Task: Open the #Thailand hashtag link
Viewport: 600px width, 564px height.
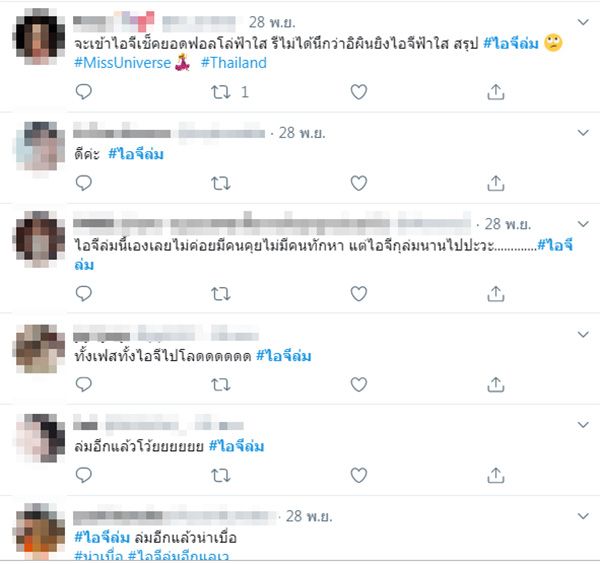Action: point(233,63)
